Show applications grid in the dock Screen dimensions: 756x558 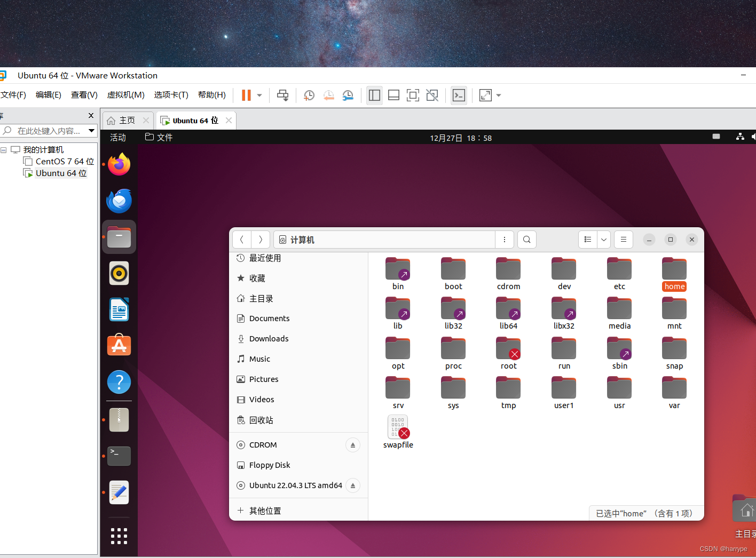[119, 536]
